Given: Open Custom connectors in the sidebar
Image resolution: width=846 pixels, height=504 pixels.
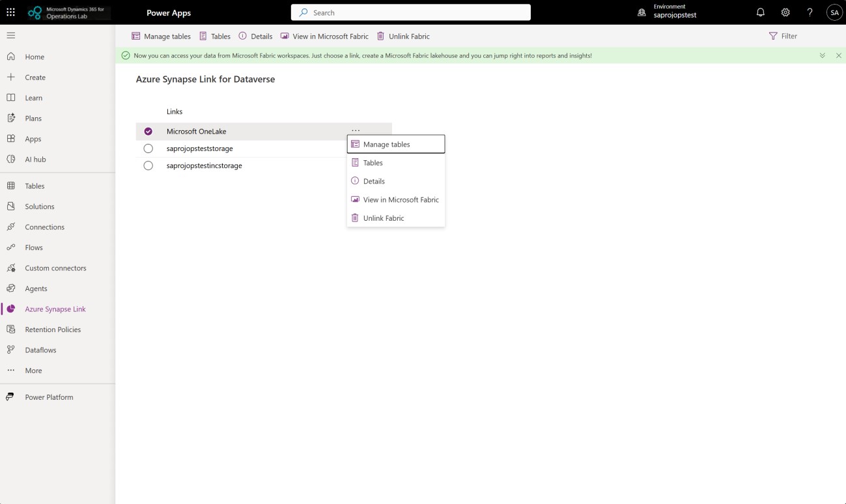Looking at the screenshot, I should (x=55, y=268).
